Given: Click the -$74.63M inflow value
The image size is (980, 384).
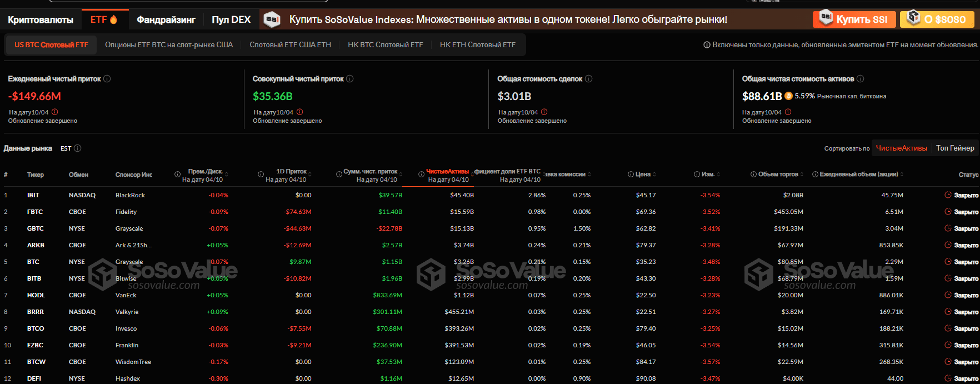Looking at the screenshot, I should point(298,212).
